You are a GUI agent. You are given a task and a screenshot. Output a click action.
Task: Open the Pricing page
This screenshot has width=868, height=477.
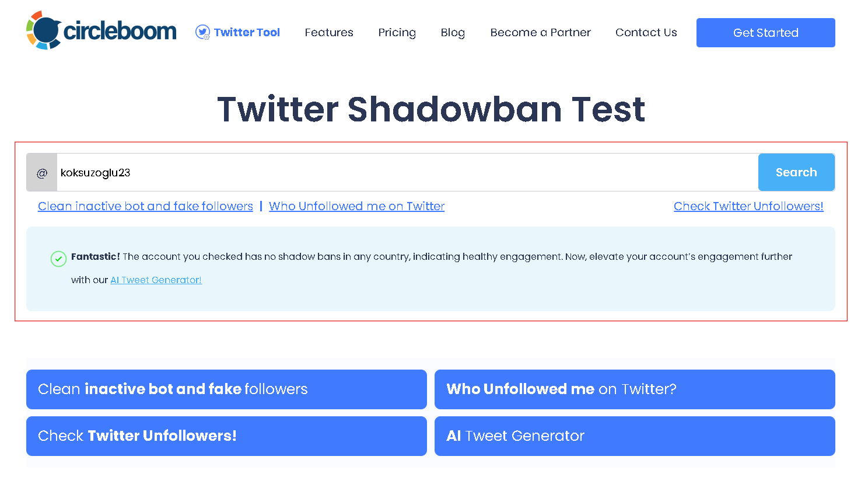[x=397, y=33]
